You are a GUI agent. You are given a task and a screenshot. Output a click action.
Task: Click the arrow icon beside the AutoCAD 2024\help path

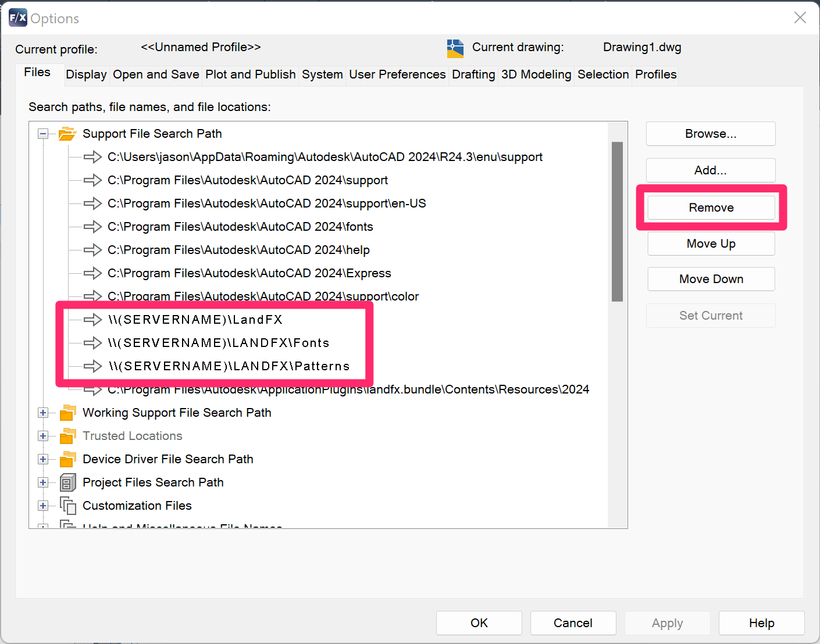pyautogui.click(x=92, y=250)
